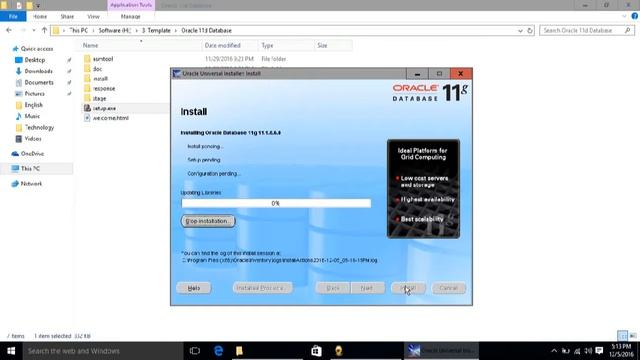Click This PC in address breadcrumb
Screen dimensions: 640x360
pos(78,31)
